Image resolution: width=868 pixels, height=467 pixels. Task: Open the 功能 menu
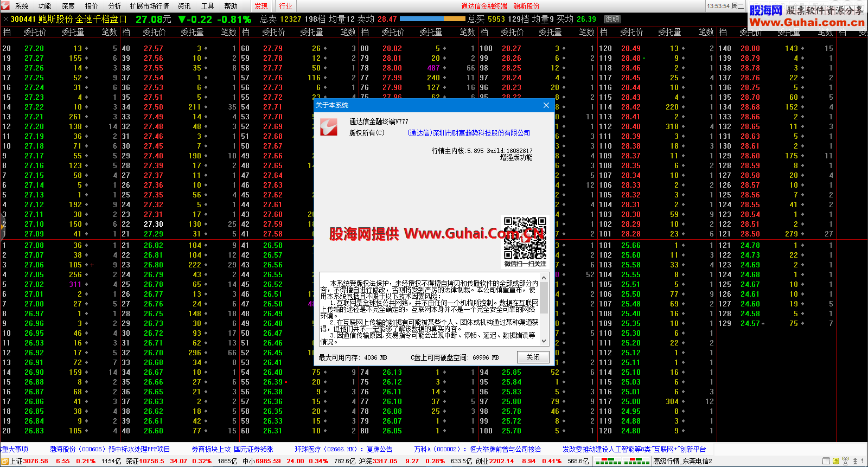45,6
